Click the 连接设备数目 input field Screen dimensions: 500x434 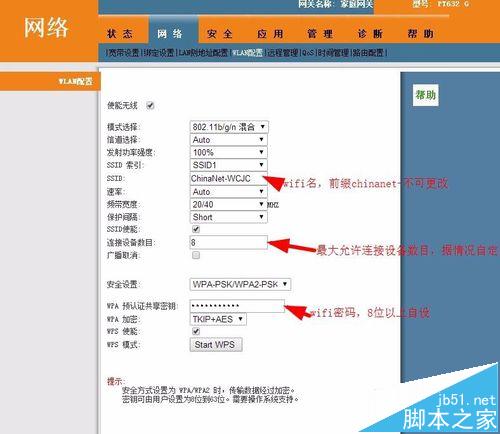(x=228, y=242)
